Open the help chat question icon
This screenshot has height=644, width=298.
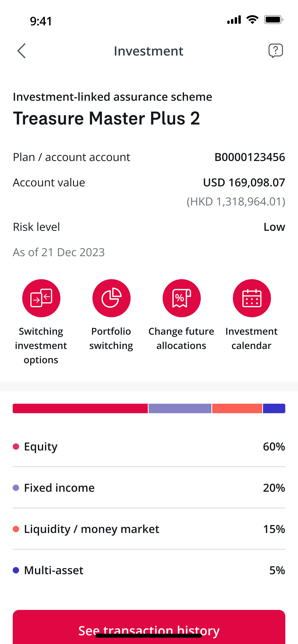tap(276, 51)
